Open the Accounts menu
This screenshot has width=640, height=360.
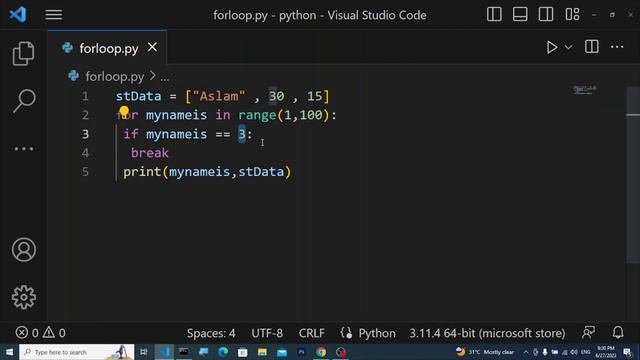click(x=24, y=249)
